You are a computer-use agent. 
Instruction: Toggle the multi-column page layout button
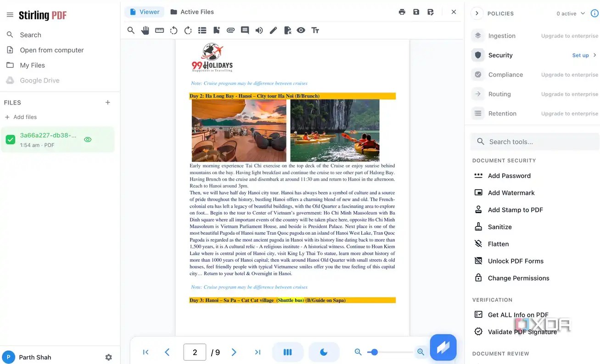[x=287, y=352]
